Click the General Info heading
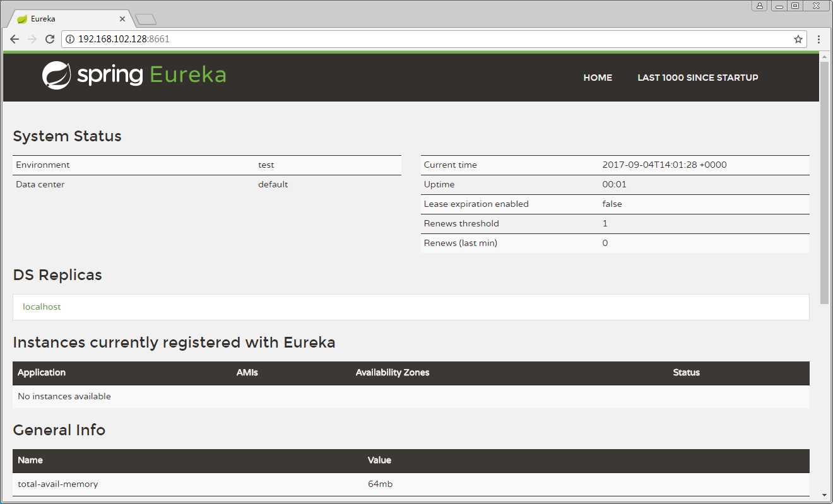The width and height of the screenshot is (833, 504). pyautogui.click(x=59, y=430)
